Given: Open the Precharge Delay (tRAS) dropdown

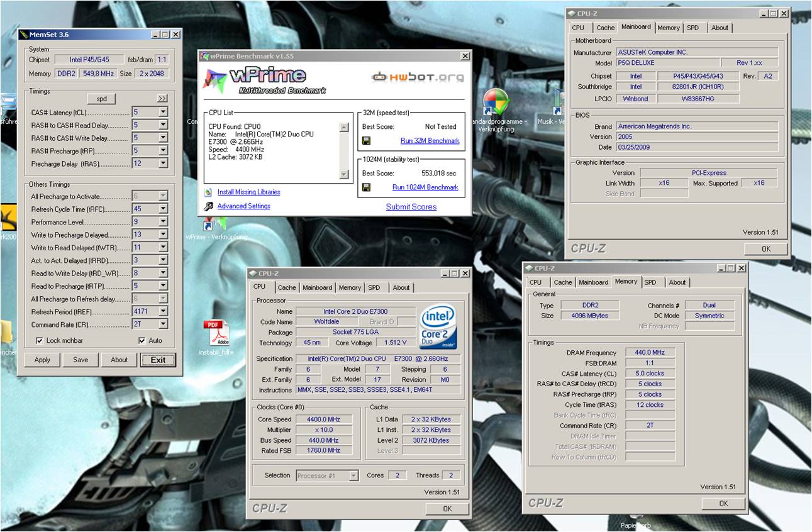Looking at the screenshot, I should pyautogui.click(x=163, y=163).
